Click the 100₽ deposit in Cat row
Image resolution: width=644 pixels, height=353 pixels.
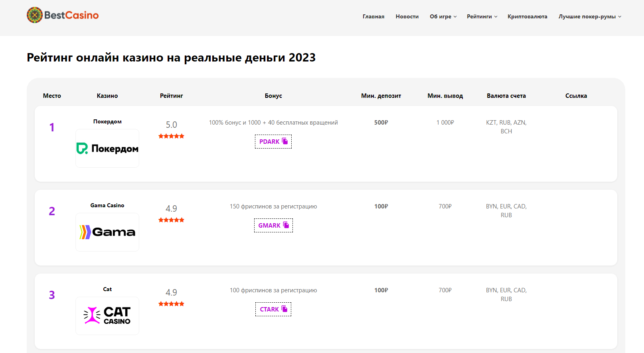pos(381,290)
